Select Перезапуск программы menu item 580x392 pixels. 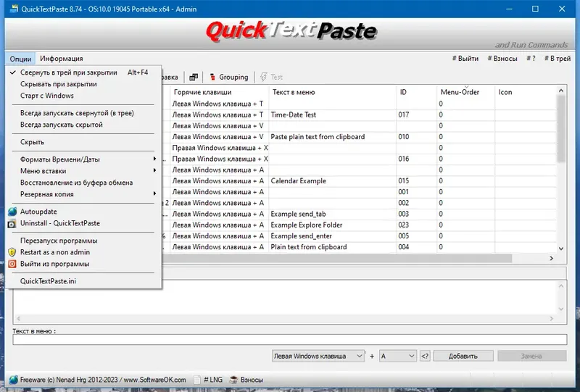84,241
